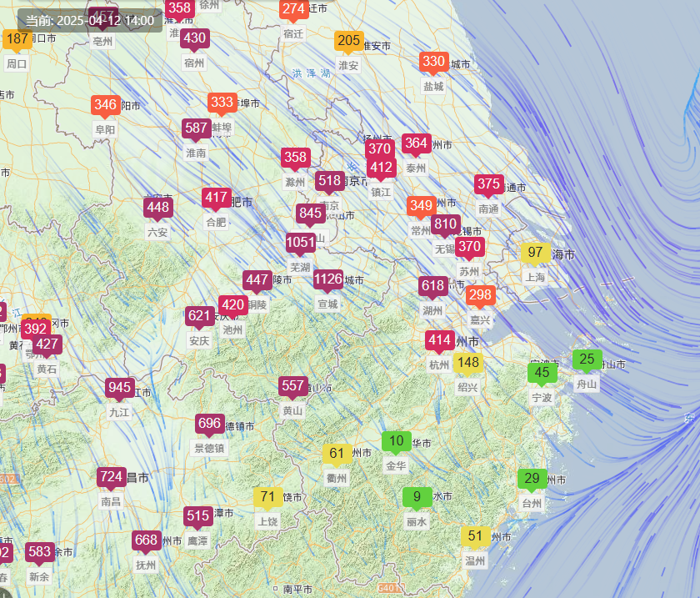Image resolution: width=700 pixels, height=598 pixels.
Task: Select the 温州 city label
Action: [x=475, y=561]
